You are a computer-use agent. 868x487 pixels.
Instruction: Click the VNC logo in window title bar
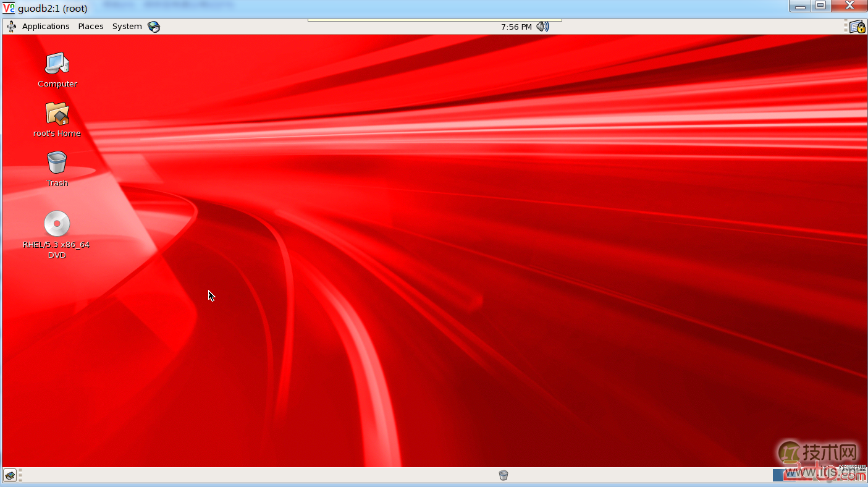[x=9, y=8]
